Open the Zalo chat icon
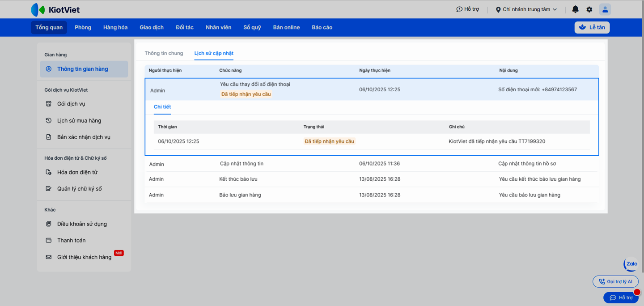 tap(631, 264)
